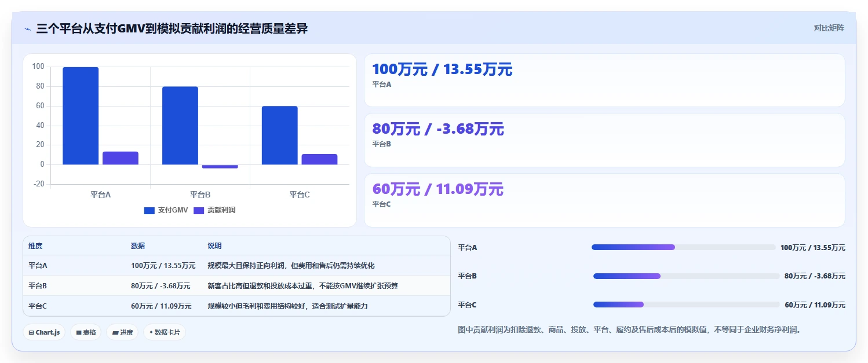
Task: Click the 表格 tag chip
Action: [86, 332]
